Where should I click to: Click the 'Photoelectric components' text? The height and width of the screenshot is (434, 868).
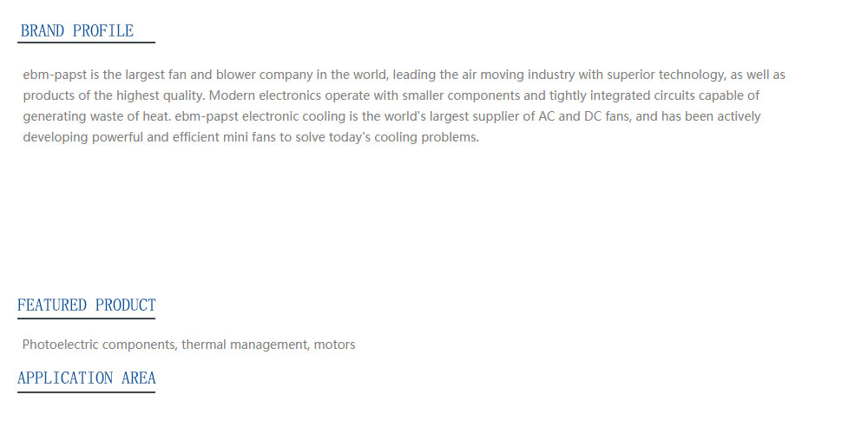click(100, 345)
